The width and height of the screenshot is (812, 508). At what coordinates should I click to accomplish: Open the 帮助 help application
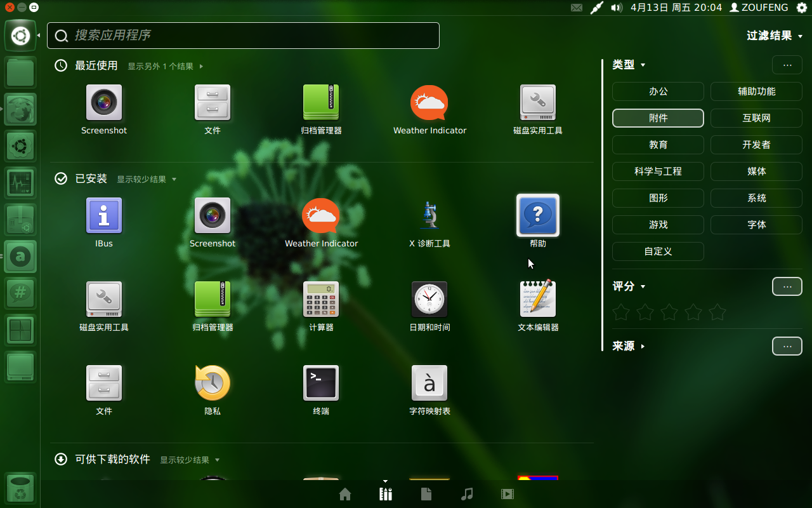pos(538,222)
